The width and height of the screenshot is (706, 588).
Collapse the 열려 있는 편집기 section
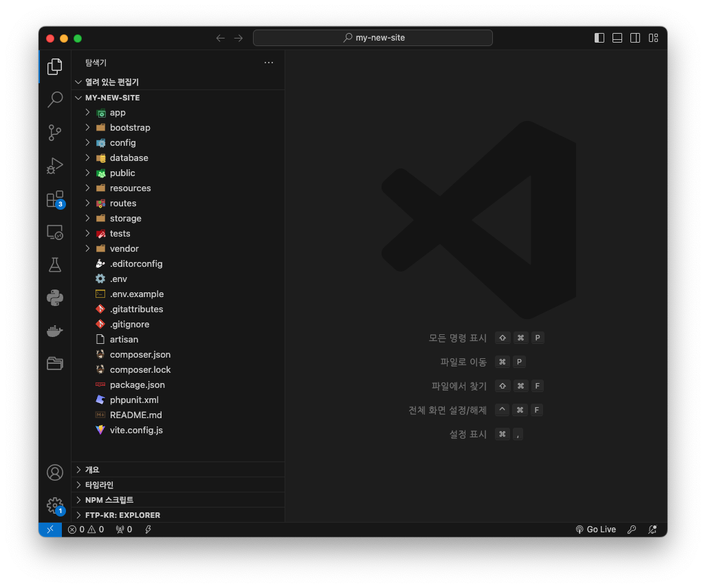pyautogui.click(x=179, y=82)
